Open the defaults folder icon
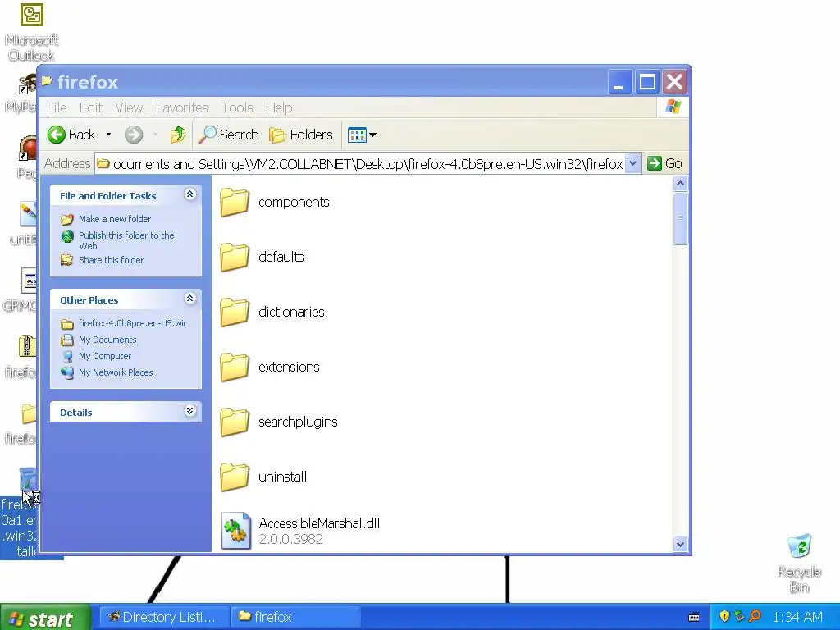This screenshot has width=840, height=630. click(235, 257)
